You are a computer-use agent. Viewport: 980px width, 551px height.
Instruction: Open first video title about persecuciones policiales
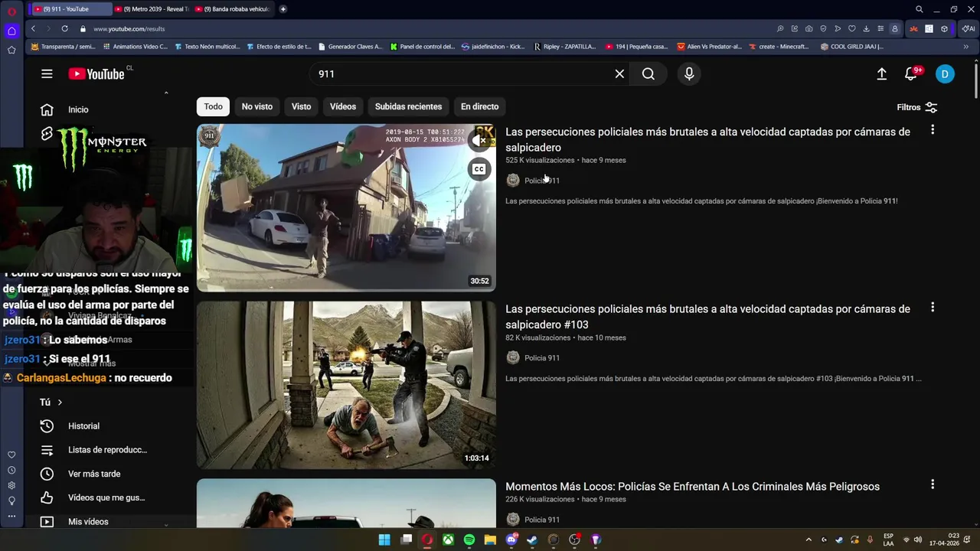[x=707, y=139]
